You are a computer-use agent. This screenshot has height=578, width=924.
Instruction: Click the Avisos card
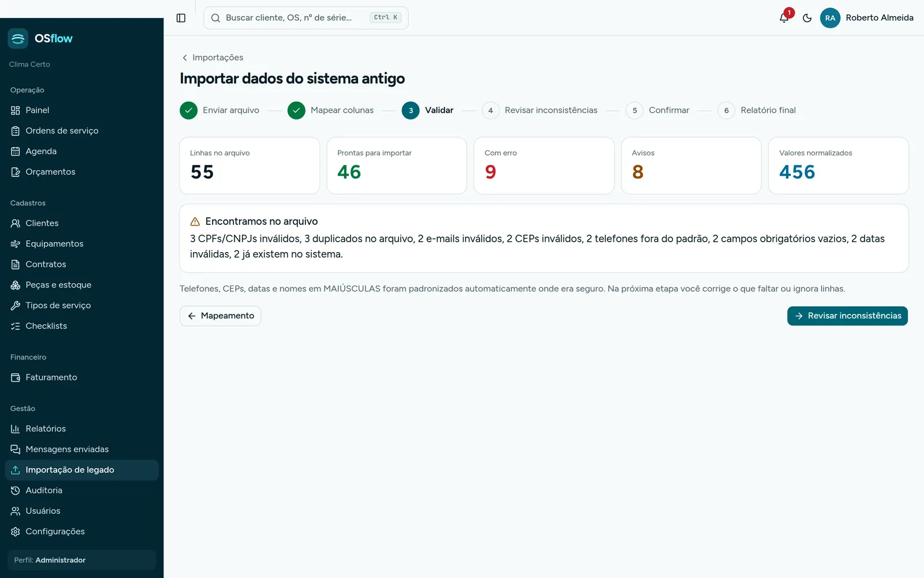[691, 165]
